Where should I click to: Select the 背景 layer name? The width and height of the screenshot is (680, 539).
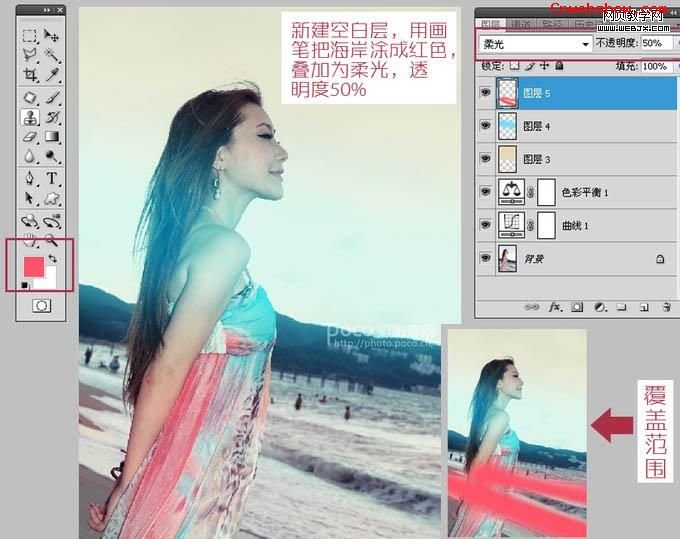click(x=534, y=259)
